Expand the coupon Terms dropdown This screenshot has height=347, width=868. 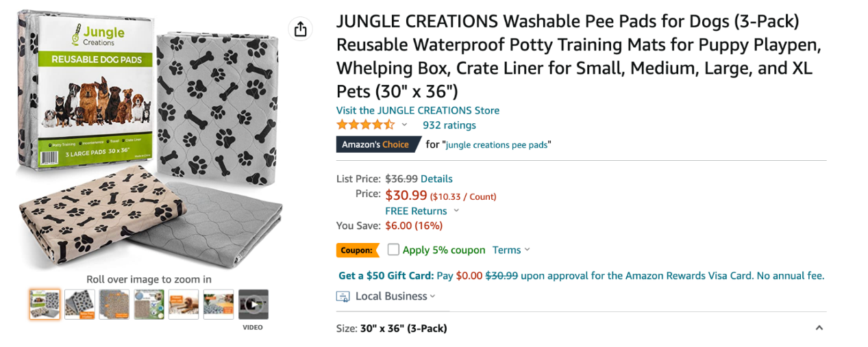click(511, 250)
